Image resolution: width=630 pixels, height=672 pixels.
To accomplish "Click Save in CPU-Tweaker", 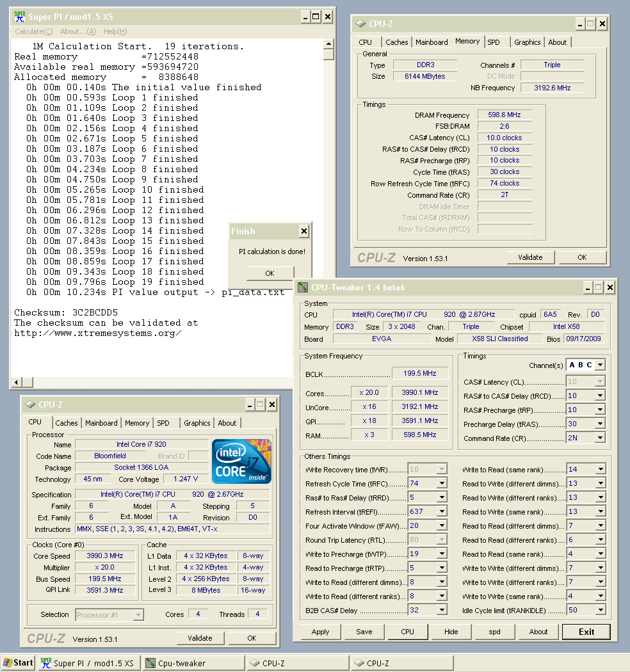I will pos(364,631).
